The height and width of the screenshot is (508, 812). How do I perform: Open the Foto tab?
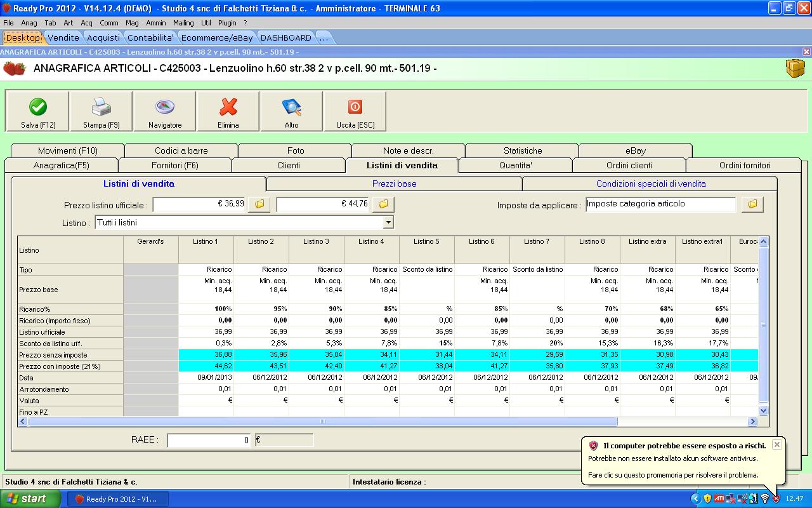pyautogui.click(x=295, y=150)
